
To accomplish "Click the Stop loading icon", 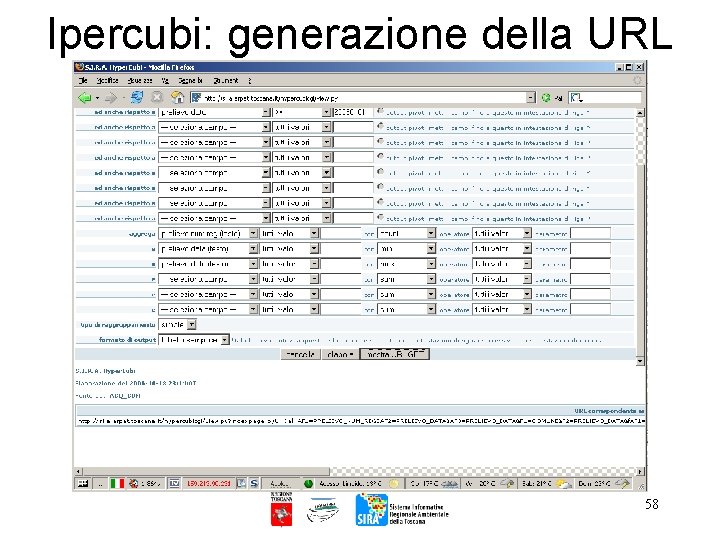I will 157,97.
